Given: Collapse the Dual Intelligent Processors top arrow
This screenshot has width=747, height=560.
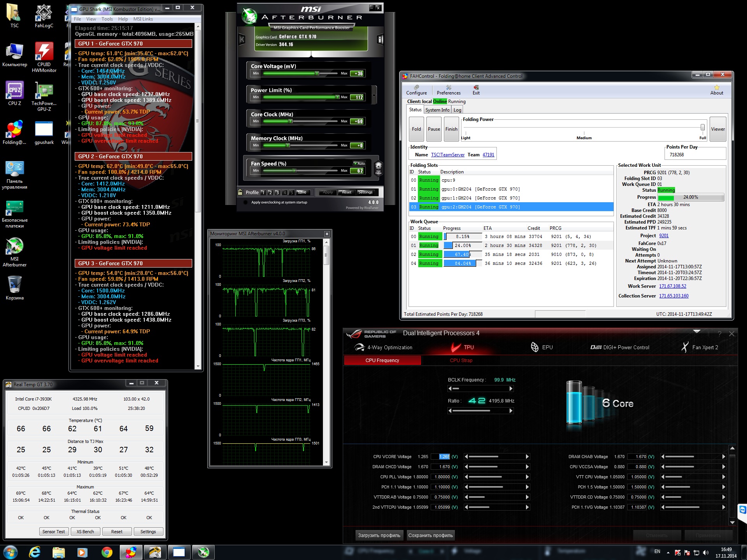Looking at the screenshot, I should click(697, 331).
